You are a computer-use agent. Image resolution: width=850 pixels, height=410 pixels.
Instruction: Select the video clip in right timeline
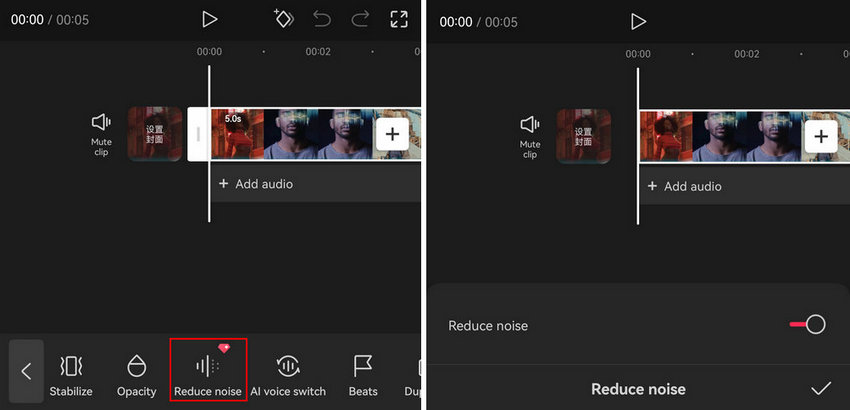coord(744,137)
